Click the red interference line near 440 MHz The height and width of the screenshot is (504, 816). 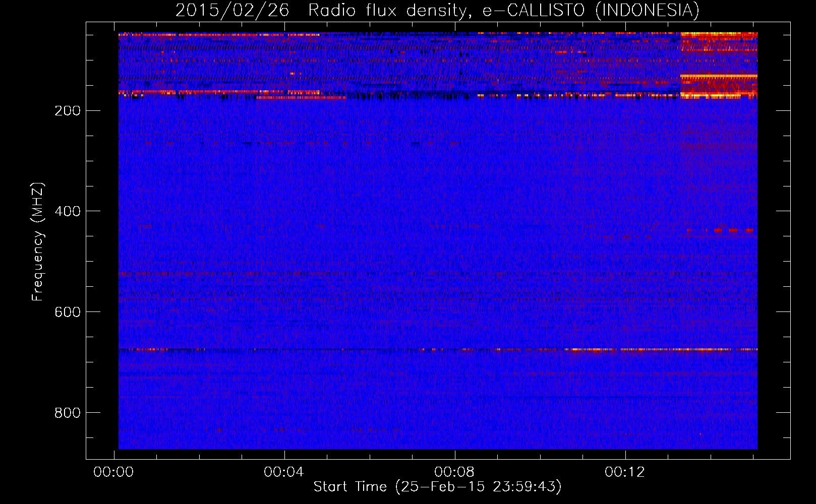[720, 230]
